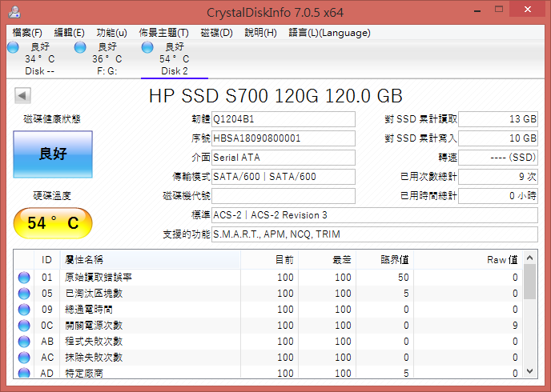This screenshot has height=392, width=551.
Task: Click status orb for Disk 2 at 54°C
Action: click(147, 47)
